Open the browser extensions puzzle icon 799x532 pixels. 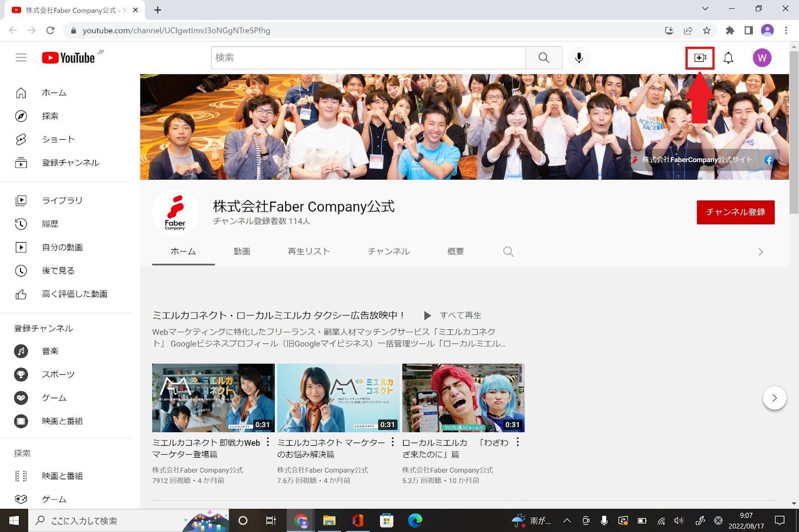point(730,30)
